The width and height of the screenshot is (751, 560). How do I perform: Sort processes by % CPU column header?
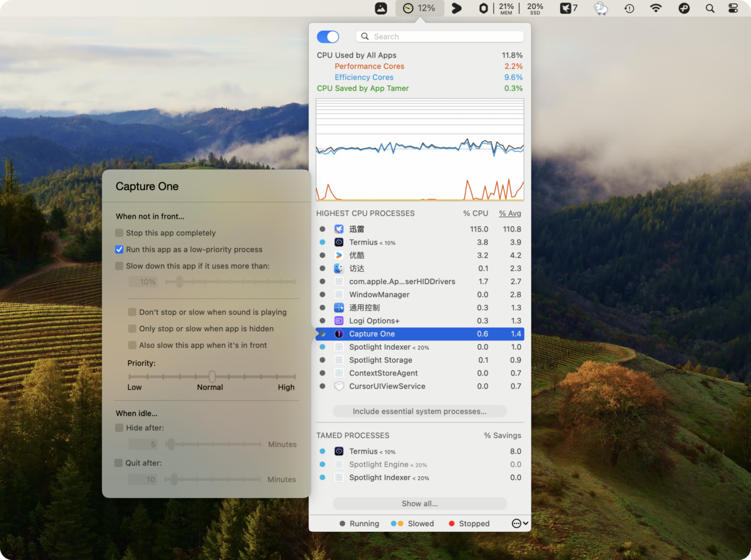click(x=476, y=213)
